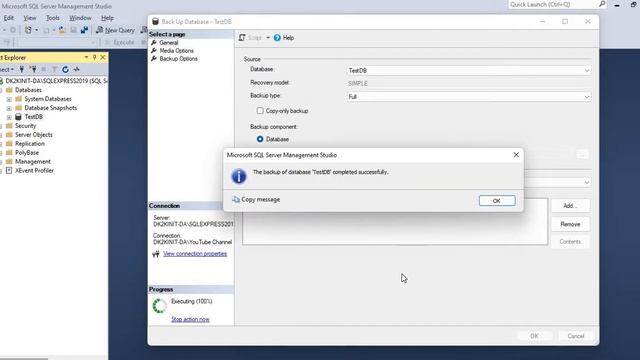Open Object Explorer window position dropdown
640x360 pixels.
coord(86,57)
